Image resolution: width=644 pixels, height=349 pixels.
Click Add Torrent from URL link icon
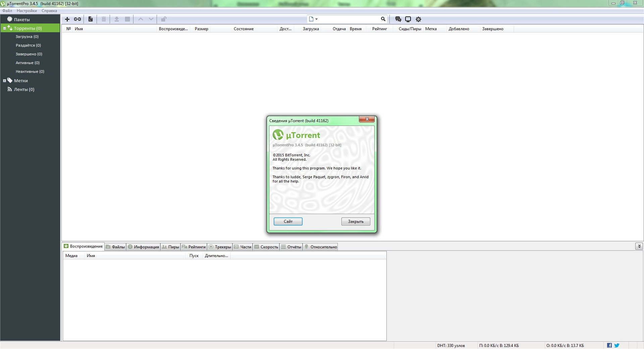click(x=77, y=19)
